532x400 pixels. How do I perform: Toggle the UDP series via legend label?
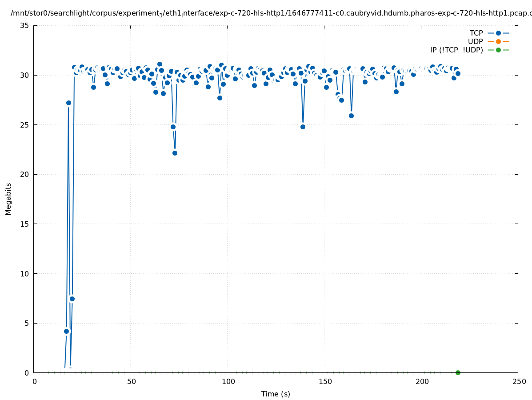pos(475,41)
